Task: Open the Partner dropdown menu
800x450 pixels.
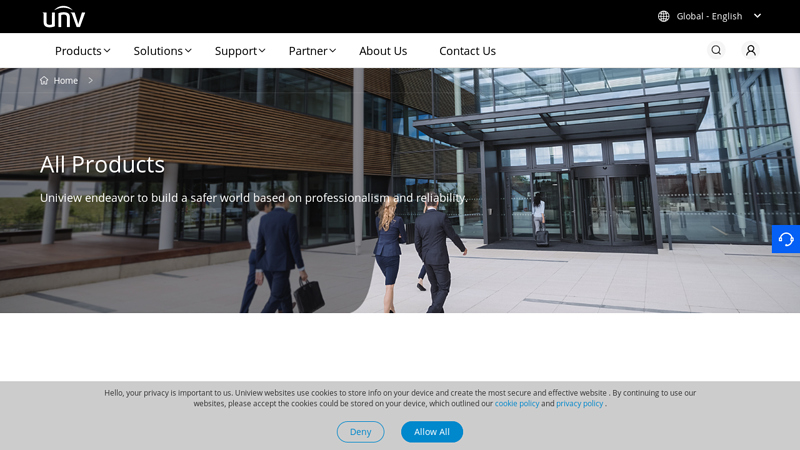Action: [x=312, y=51]
